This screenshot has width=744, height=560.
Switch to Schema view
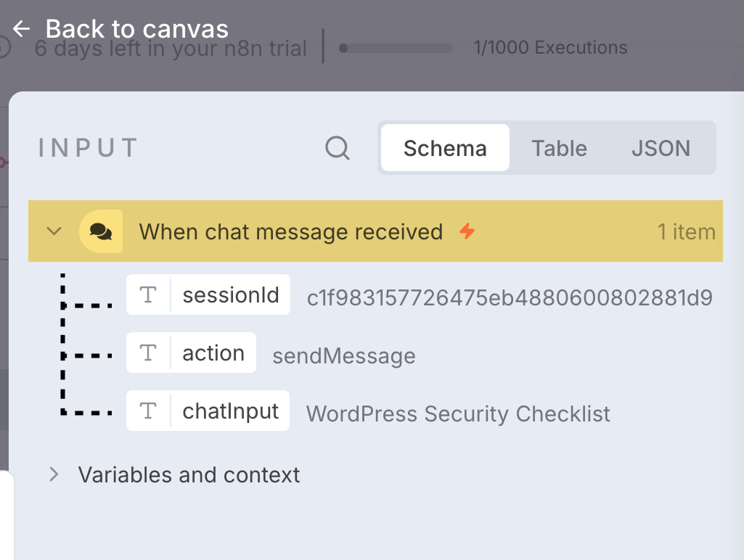[445, 148]
